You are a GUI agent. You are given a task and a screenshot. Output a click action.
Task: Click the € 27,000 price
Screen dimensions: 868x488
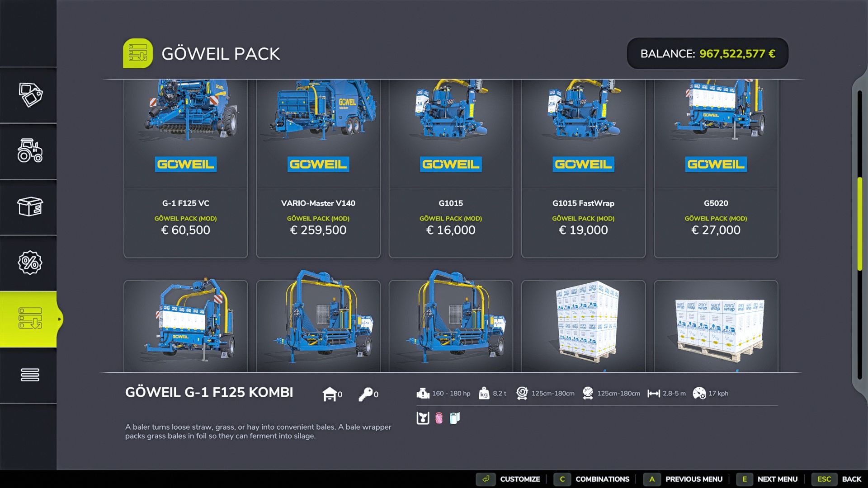716,230
